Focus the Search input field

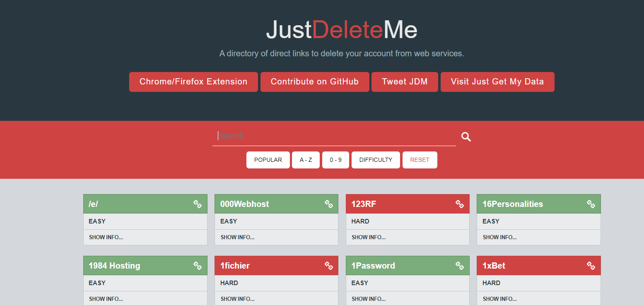click(334, 136)
